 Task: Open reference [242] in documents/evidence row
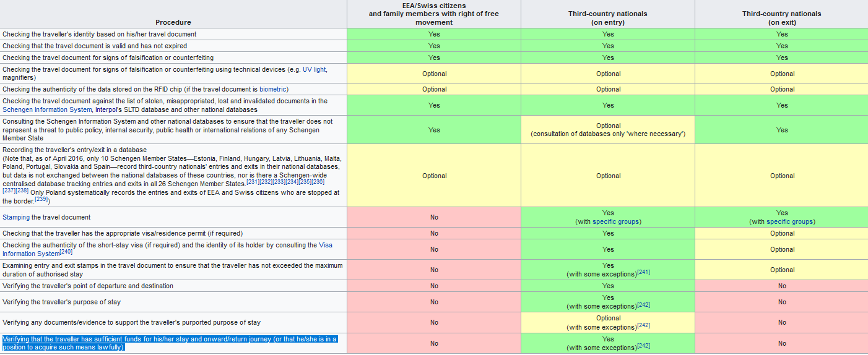click(643, 325)
